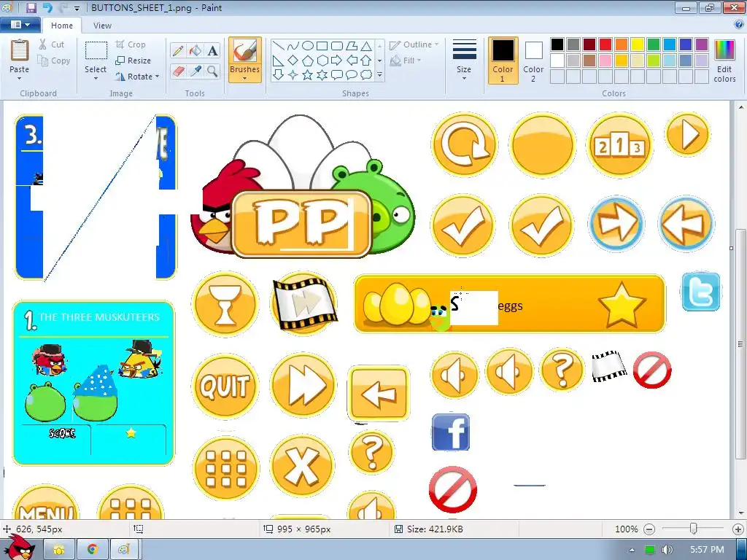The image size is (747, 560).
Task: Choose the diamond shape
Action: coord(293,61)
